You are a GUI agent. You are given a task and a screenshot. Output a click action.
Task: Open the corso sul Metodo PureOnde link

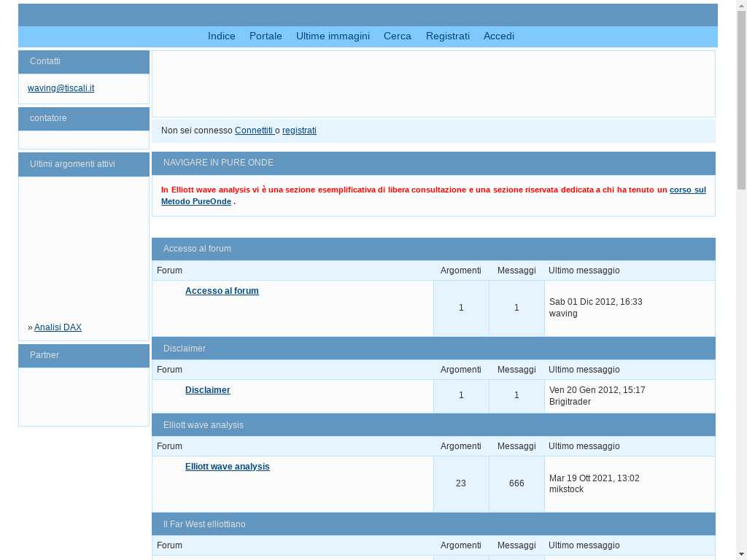[687, 190]
